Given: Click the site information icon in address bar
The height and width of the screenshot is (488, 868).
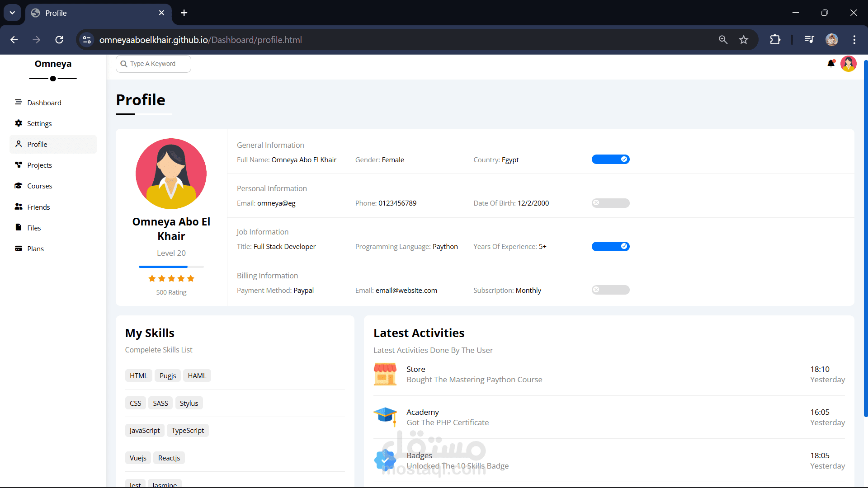Looking at the screenshot, I should [x=87, y=40].
